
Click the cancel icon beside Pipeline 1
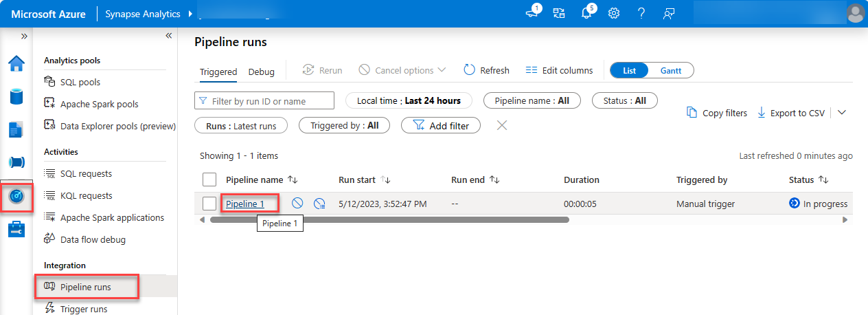click(x=297, y=204)
